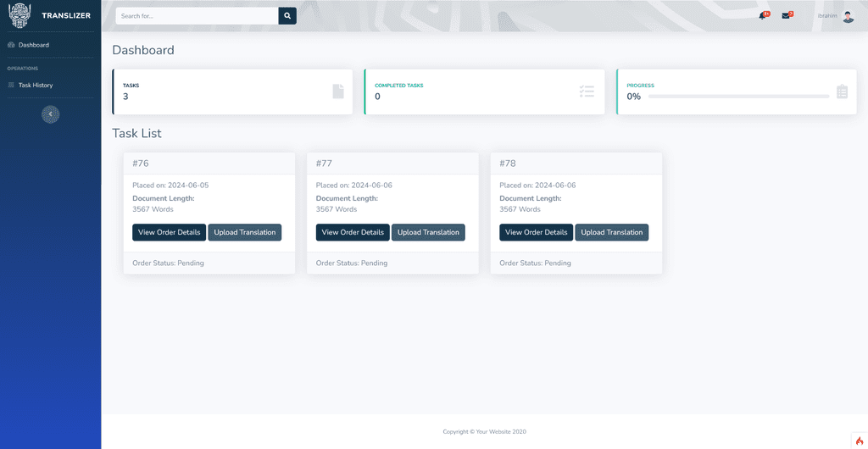Click the Tasks count value 3

[x=125, y=97]
